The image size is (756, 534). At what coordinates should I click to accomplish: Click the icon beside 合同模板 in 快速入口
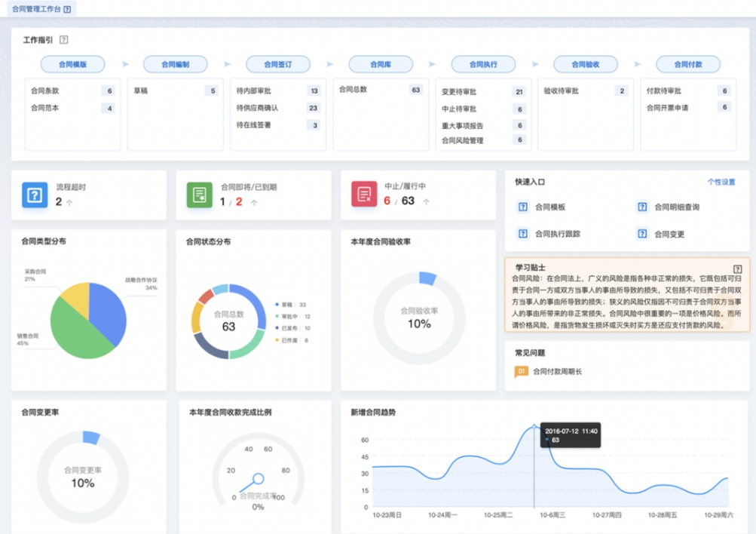click(x=522, y=207)
